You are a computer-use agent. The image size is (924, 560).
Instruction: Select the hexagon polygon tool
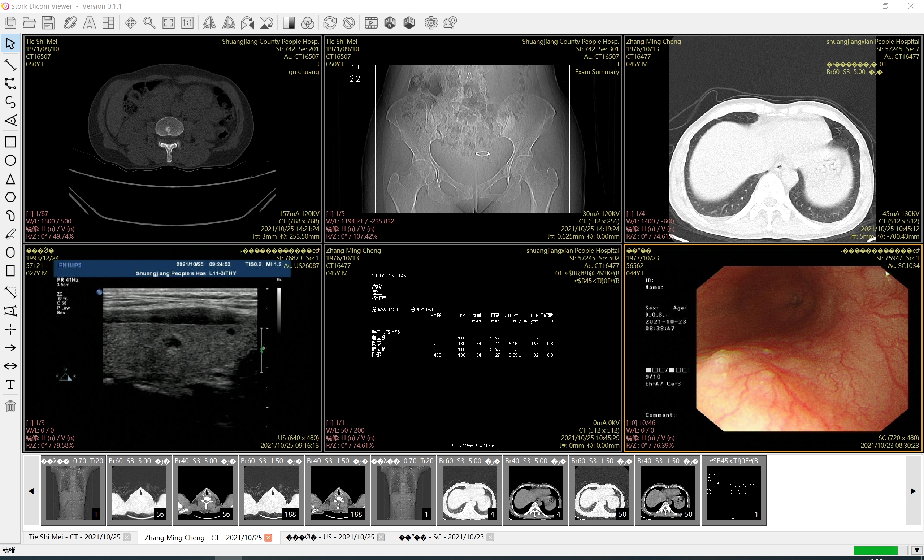(x=10, y=197)
